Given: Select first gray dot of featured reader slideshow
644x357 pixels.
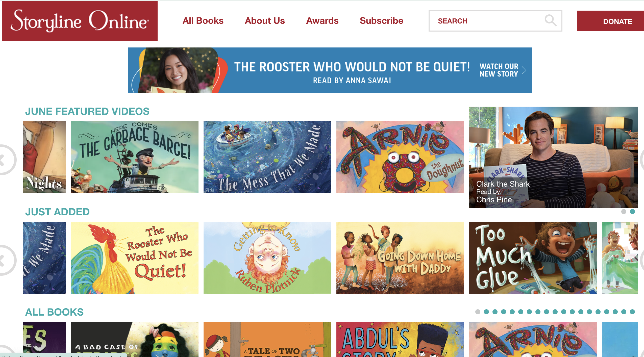Looking at the screenshot, I should (624, 212).
